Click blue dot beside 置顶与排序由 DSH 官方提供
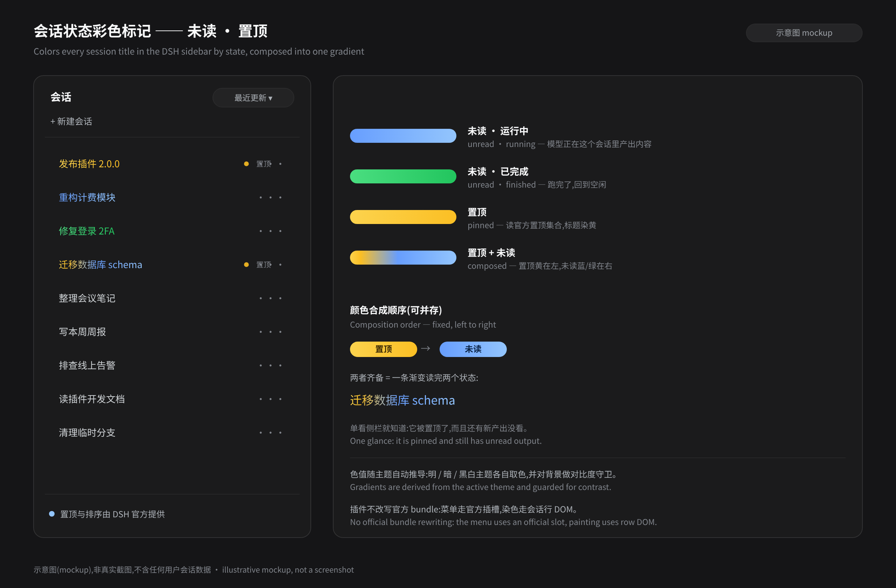Screen dimensions: 896x588 pos(52,514)
